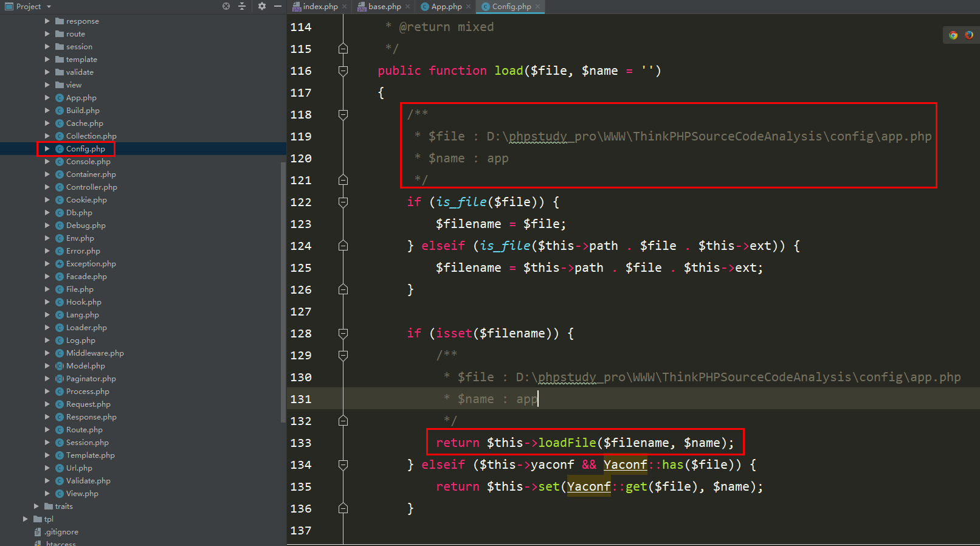Image resolution: width=980 pixels, height=546 pixels.
Task: Select the Config.php editor tab
Action: point(511,7)
